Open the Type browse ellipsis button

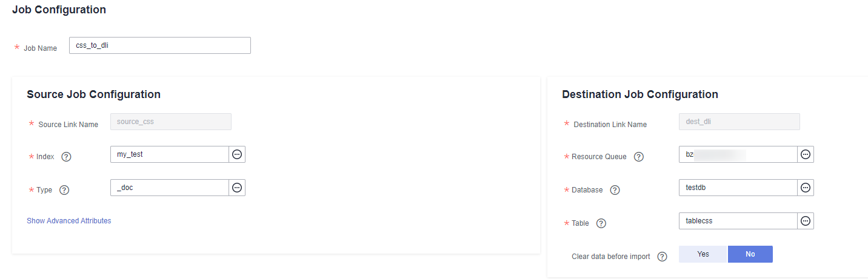(x=237, y=188)
